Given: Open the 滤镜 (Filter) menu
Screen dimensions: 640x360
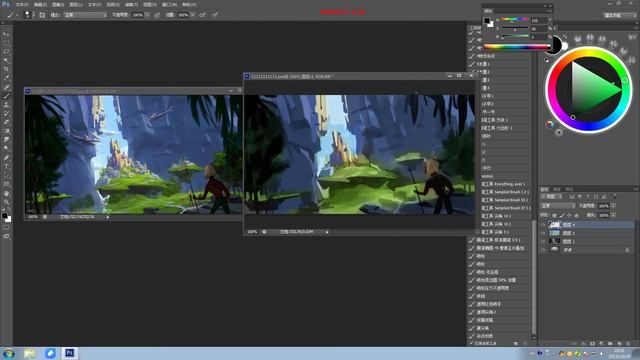Looking at the screenshot, I should pyautogui.click(x=131, y=4).
